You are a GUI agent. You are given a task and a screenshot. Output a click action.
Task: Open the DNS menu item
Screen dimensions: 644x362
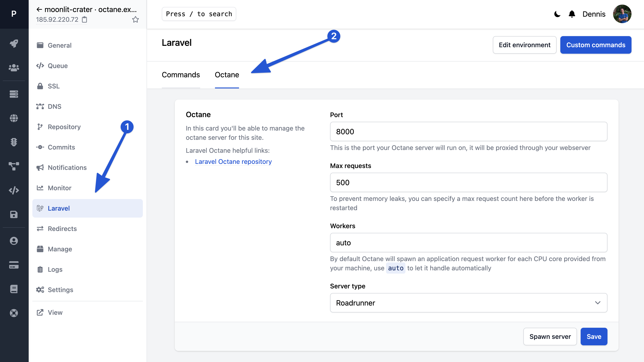coord(88,106)
